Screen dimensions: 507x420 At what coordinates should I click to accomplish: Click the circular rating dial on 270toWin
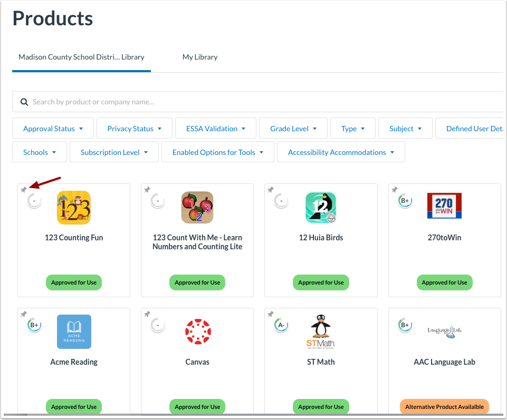pyautogui.click(x=405, y=201)
